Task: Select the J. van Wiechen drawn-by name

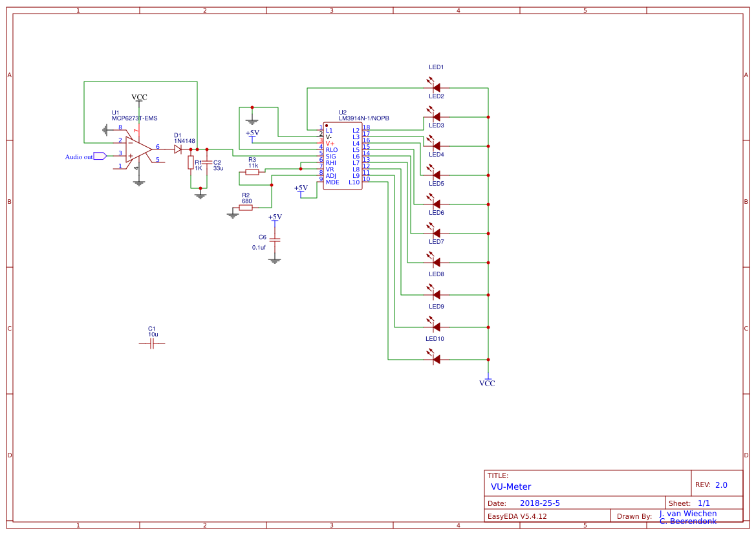Action: pos(688,514)
